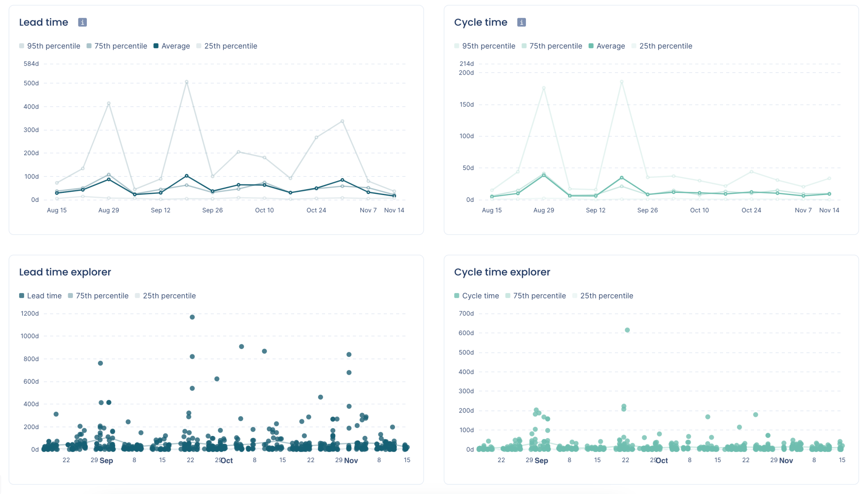Select the highest outlier dot in Lead time explorer
This screenshot has height=494, width=868.
tap(192, 316)
